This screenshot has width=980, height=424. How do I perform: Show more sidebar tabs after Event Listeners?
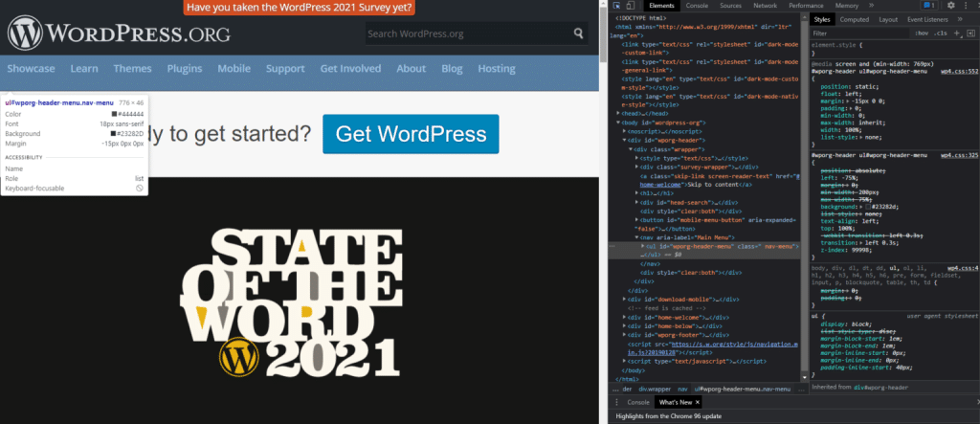pyautogui.click(x=960, y=19)
